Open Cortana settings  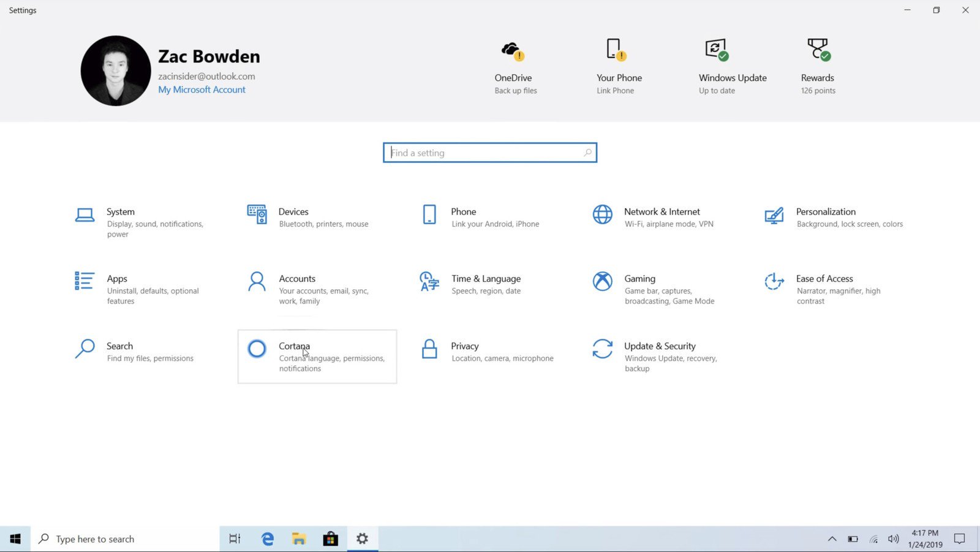tap(317, 356)
